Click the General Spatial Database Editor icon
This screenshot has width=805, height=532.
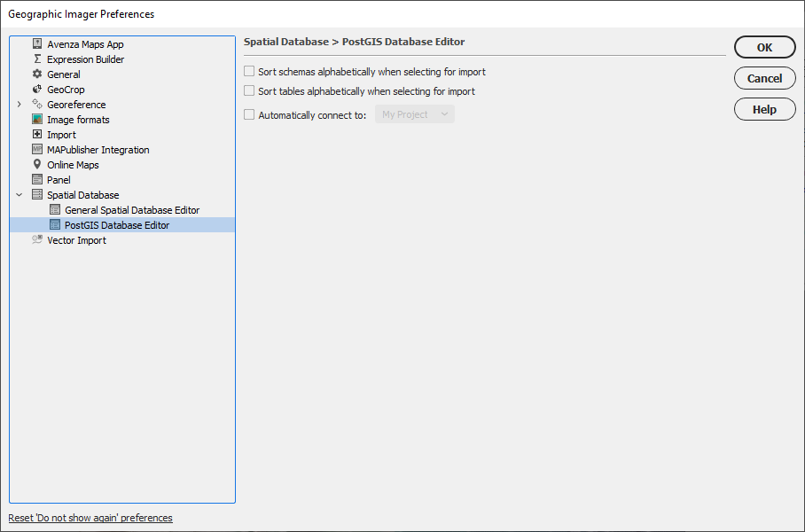(x=55, y=210)
